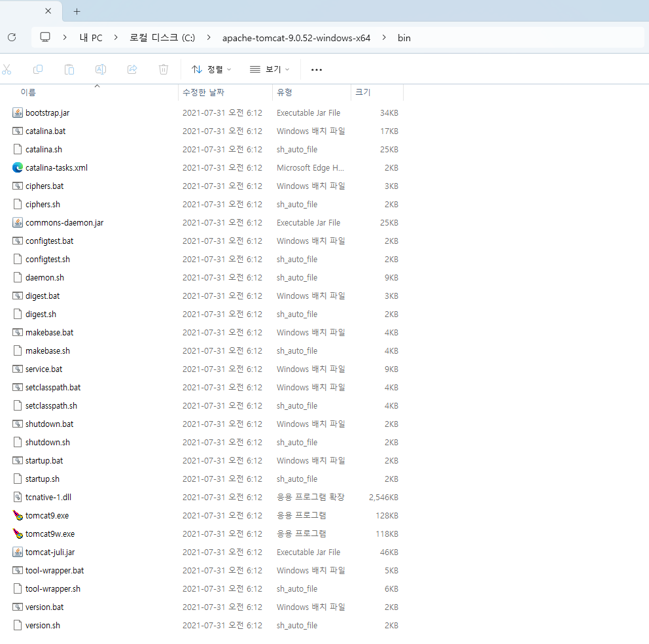Screen dimensions: 649x644
Task: Select file name digest.sh
Action: tap(41, 314)
